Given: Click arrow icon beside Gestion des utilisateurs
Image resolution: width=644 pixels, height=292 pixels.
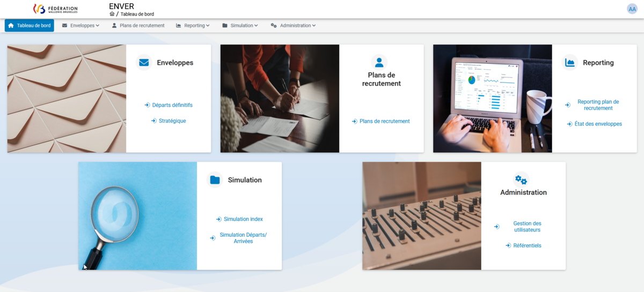Looking at the screenshot, I should (x=496, y=227).
